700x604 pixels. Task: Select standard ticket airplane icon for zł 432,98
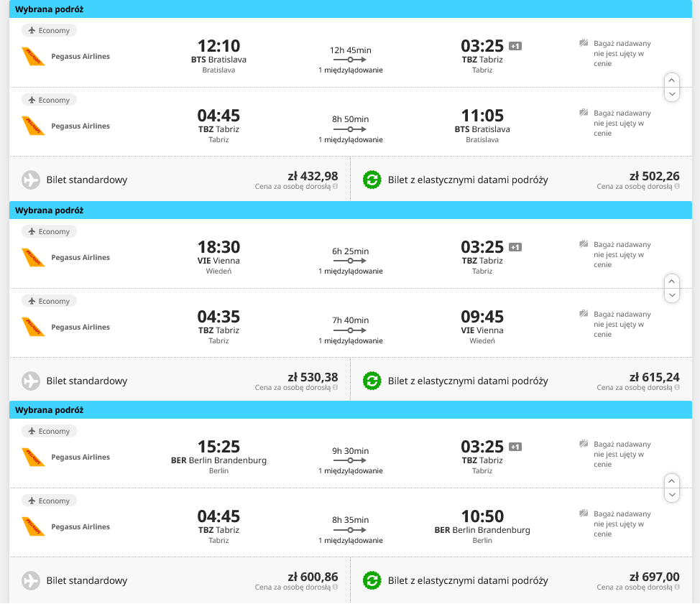[31, 180]
